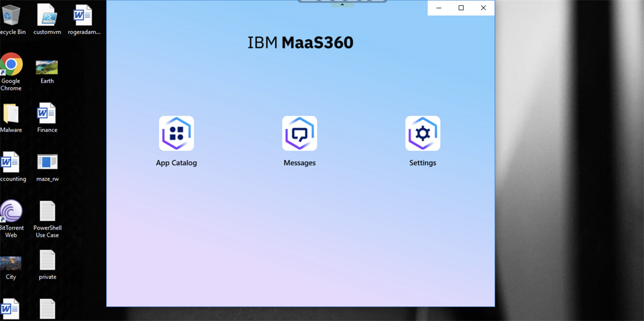The image size is (644, 321).
Task: Minimize the MaaS360 window
Action: tap(438, 8)
